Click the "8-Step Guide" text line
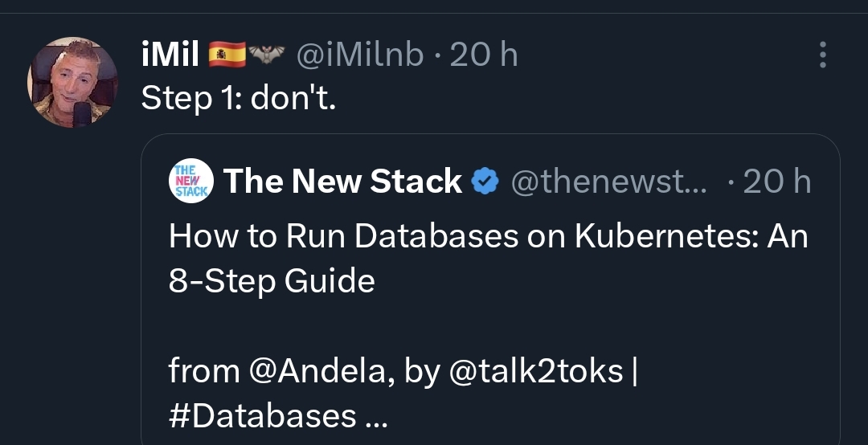This screenshot has width=868, height=445. 272,281
